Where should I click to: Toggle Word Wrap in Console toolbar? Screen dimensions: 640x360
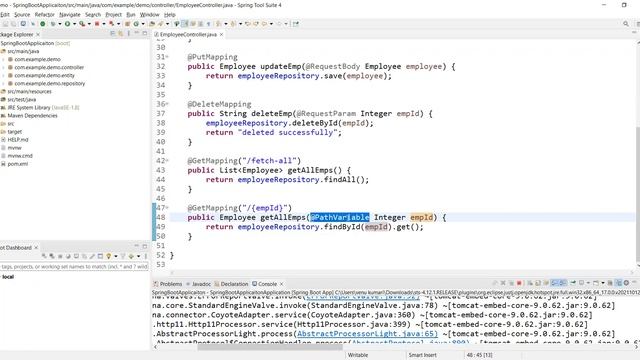pos(546,283)
